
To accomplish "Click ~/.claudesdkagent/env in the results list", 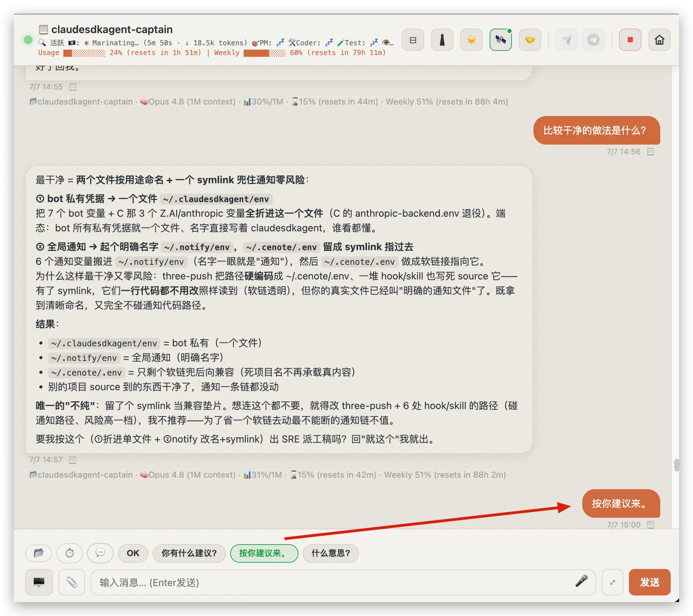I will coord(104,343).
